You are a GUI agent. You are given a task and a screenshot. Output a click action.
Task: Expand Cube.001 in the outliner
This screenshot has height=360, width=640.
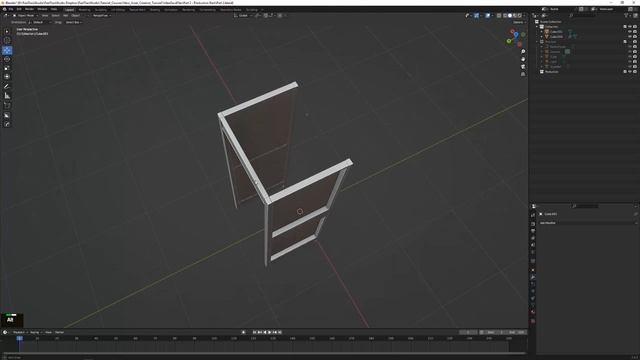[x=542, y=31]
